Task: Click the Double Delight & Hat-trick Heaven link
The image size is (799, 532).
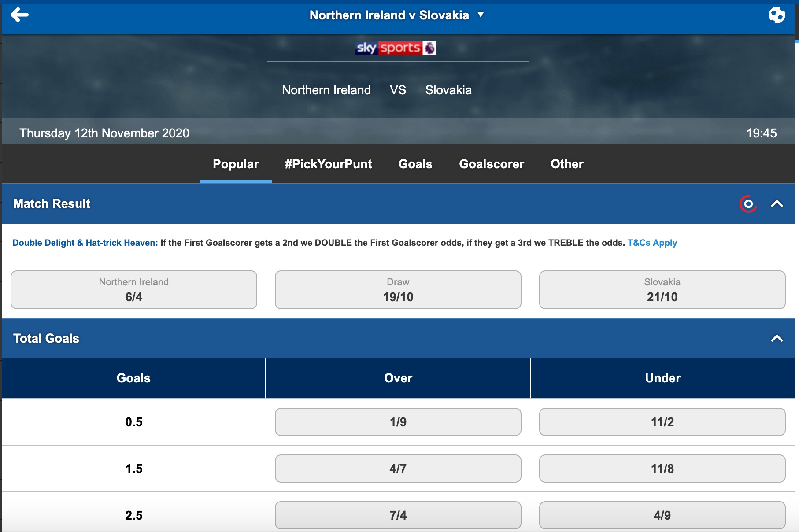Action: [x=85, y=243]
